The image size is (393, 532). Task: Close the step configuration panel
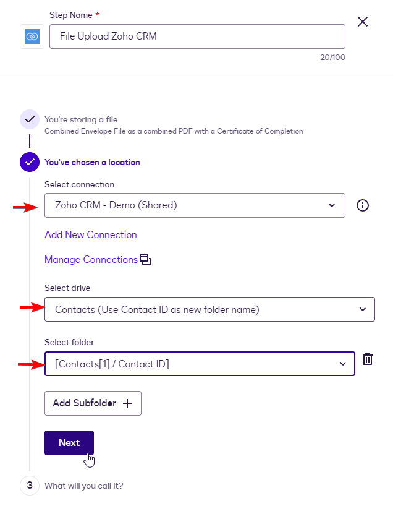click(x=363, y=22)
